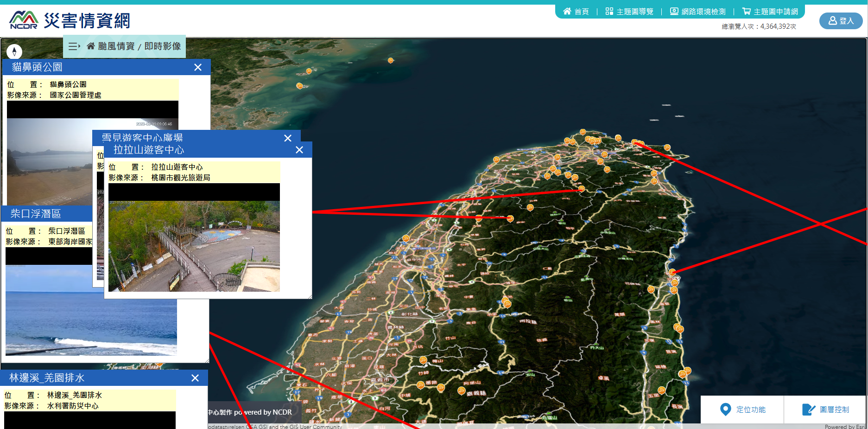Open the 定位功能 locate button
Screen dimensions: 868x429
742,410
